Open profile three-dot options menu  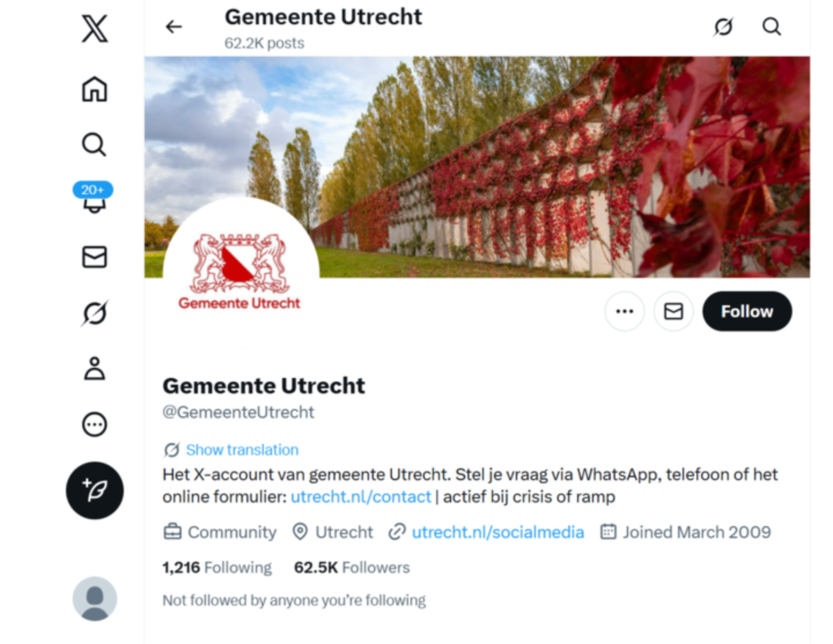point(625,312)
